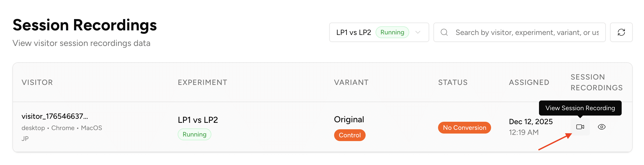
Task: Click the green Running badge in the row
Action: coord(194,134)
